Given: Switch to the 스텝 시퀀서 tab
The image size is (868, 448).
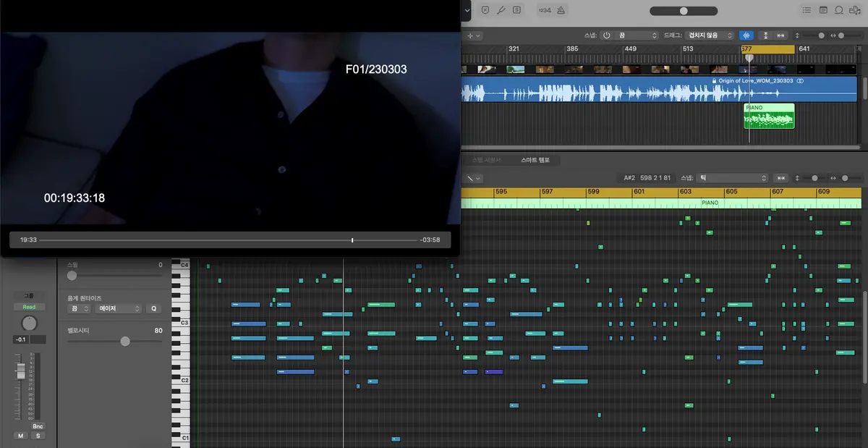Looking at the screenshot, I should coord(486,159).
